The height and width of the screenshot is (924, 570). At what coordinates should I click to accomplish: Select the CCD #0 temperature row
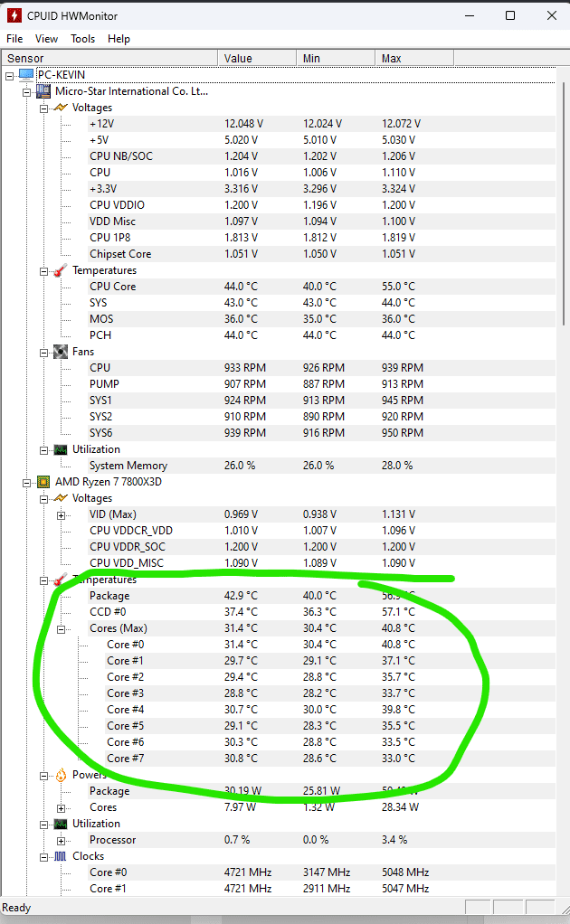pos(321,612)
